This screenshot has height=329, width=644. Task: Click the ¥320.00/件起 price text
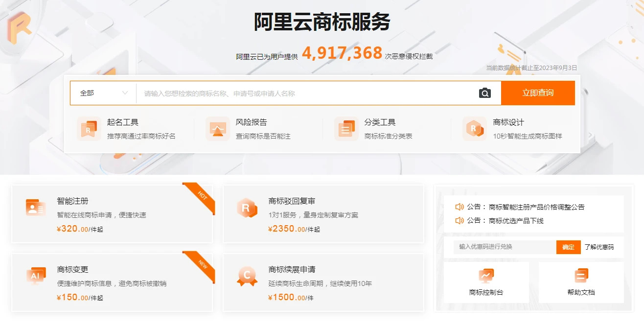[80, 229]
